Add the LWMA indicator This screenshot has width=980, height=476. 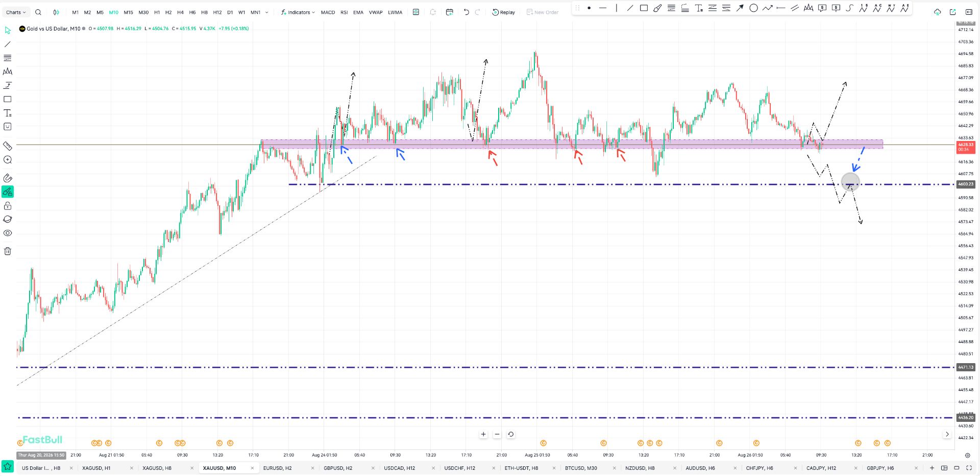tap(395, 12)
